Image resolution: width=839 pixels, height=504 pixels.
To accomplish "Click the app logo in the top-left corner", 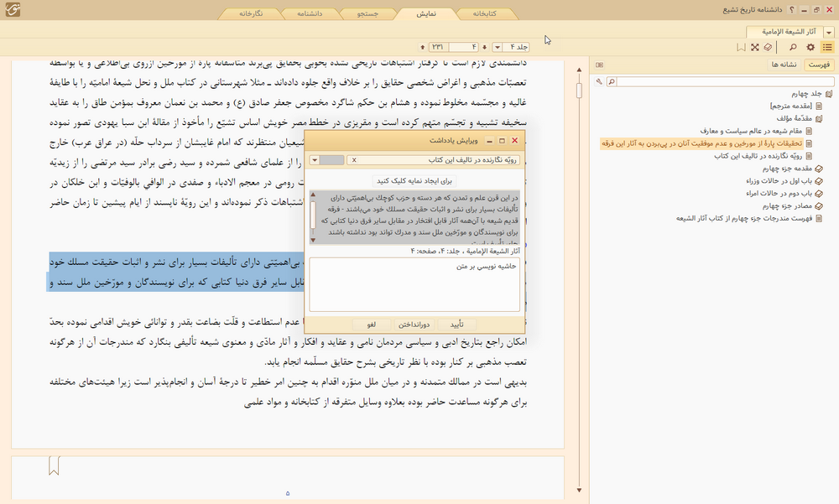I will [13, 9].
